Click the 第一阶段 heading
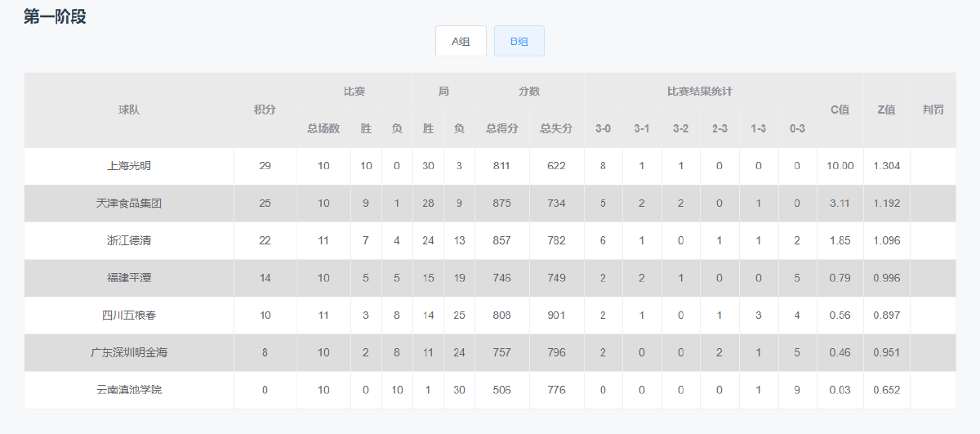 [55, 16]
